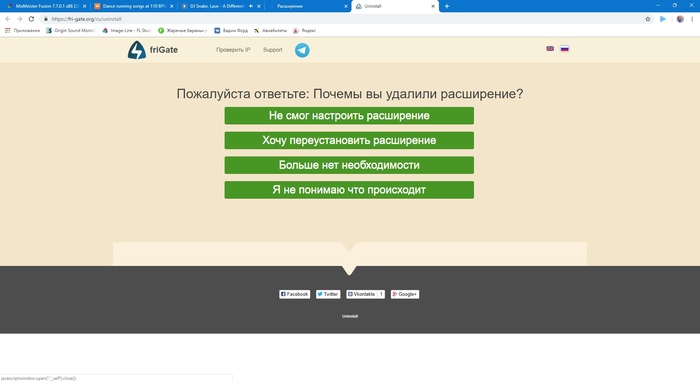
Task: Reload the page
Action: click(x=31, y=19)
